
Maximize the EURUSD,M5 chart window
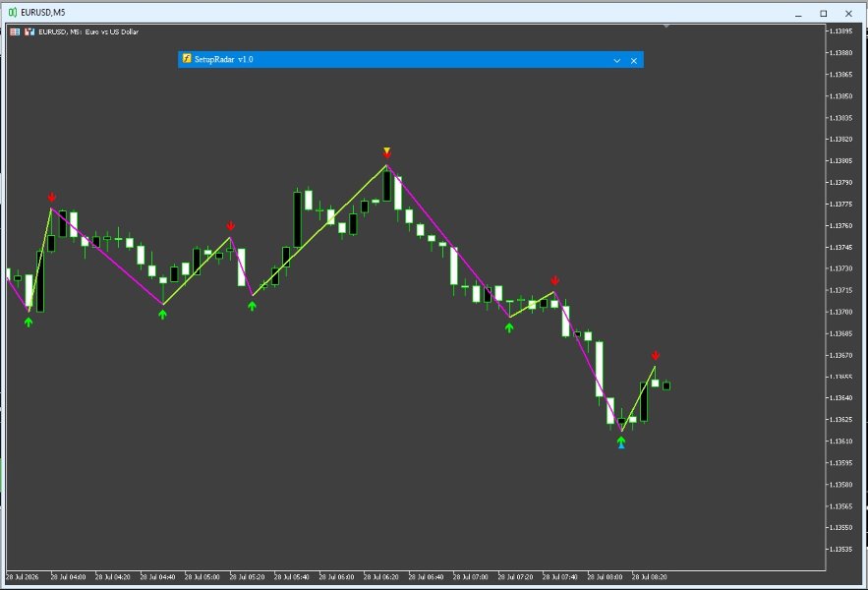[x=823, y=14]
